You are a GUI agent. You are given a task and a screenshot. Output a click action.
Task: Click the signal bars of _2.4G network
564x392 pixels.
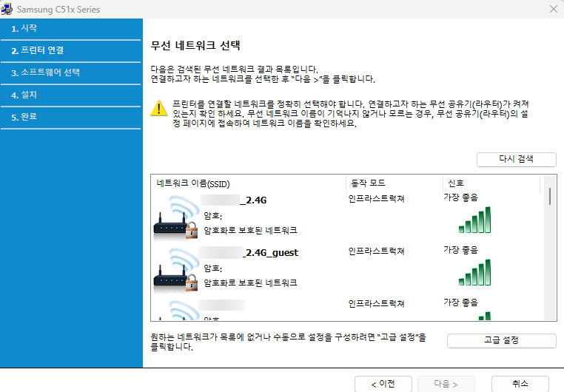tap(474, 220)
